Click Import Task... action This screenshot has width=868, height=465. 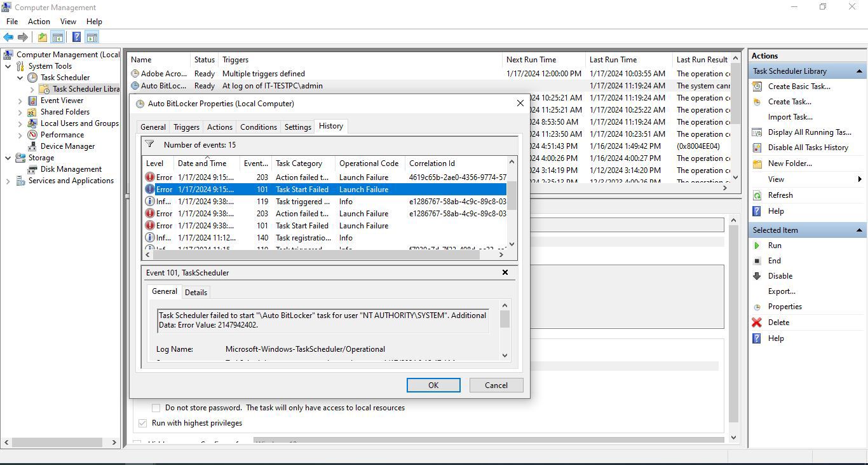(790, 117)
